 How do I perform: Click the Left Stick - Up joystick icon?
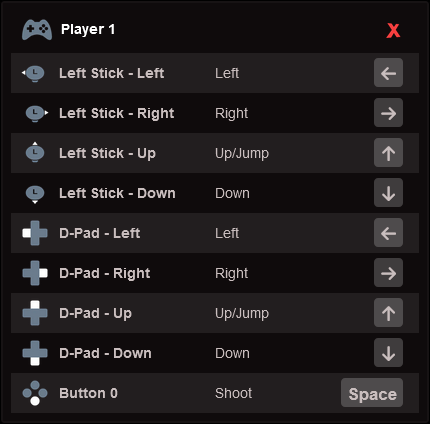click(x=35, y=152)
